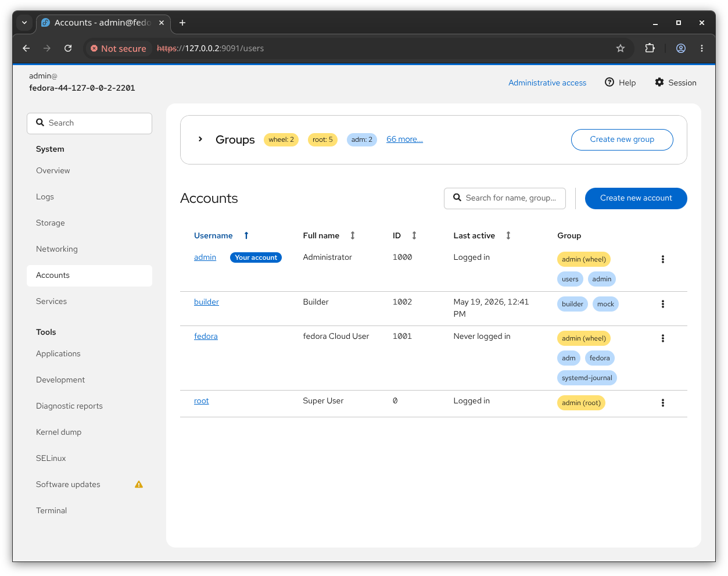Click the Your account badge
The height and width of the screenshot is (576, 728).
(256, 257)
